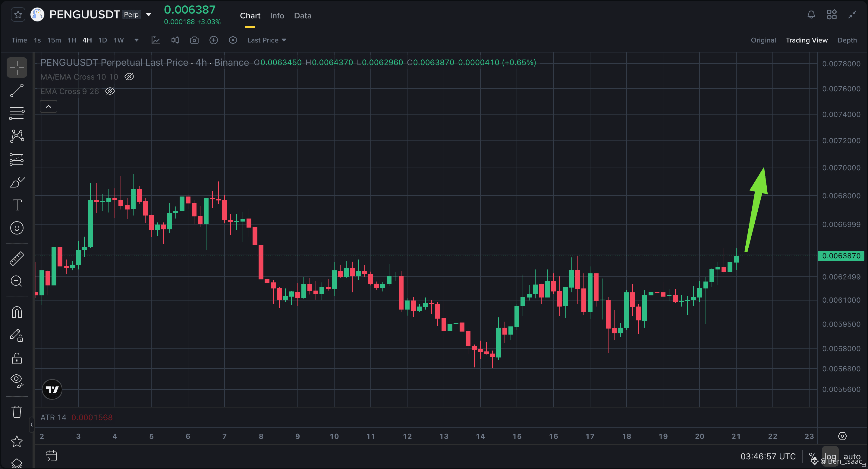The image size is (868, 469).
Task: Switch to Original chart view
Action: coord(763,40)
